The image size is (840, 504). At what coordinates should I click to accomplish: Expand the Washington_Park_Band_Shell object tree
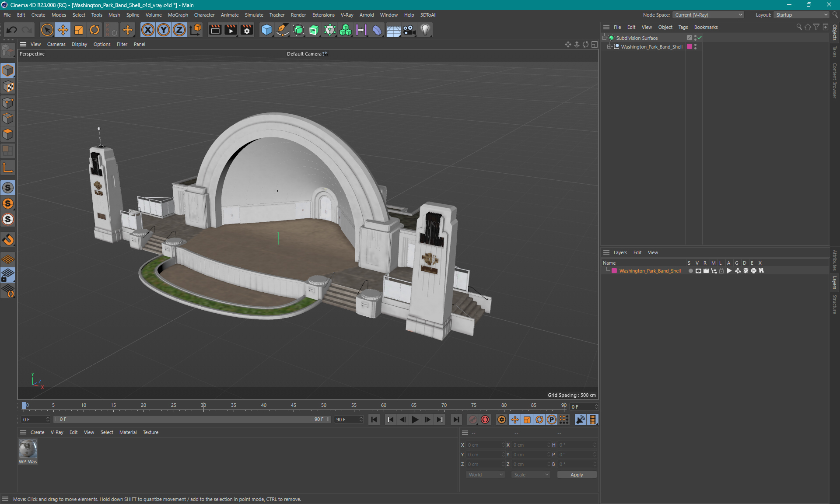click(609, 47)
